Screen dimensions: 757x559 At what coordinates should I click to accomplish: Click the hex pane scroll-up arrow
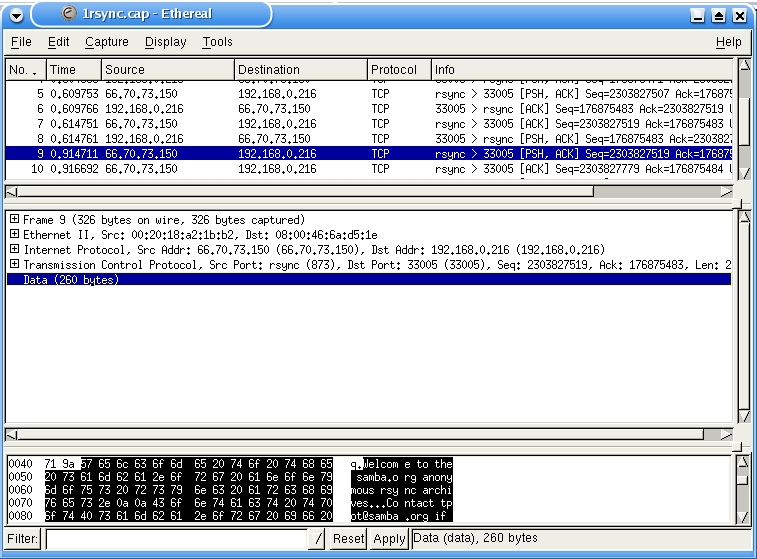click(743, 462)
